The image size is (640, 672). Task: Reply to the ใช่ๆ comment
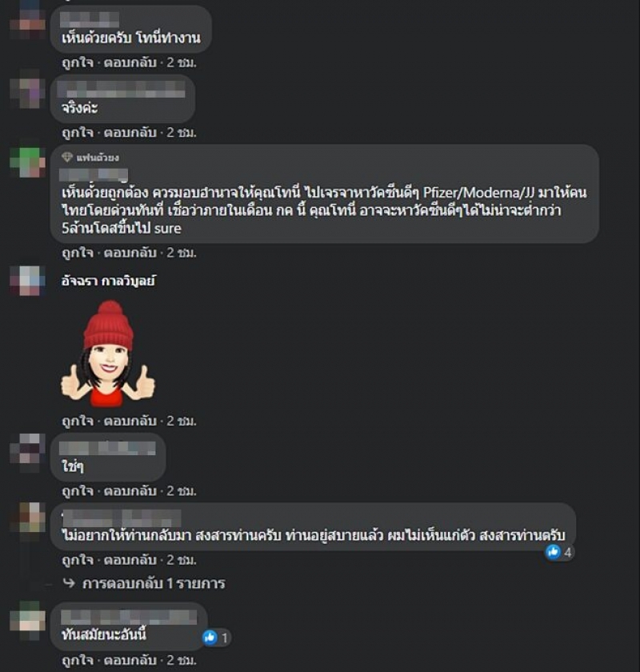pyautogui.click(x=130, y=490)
